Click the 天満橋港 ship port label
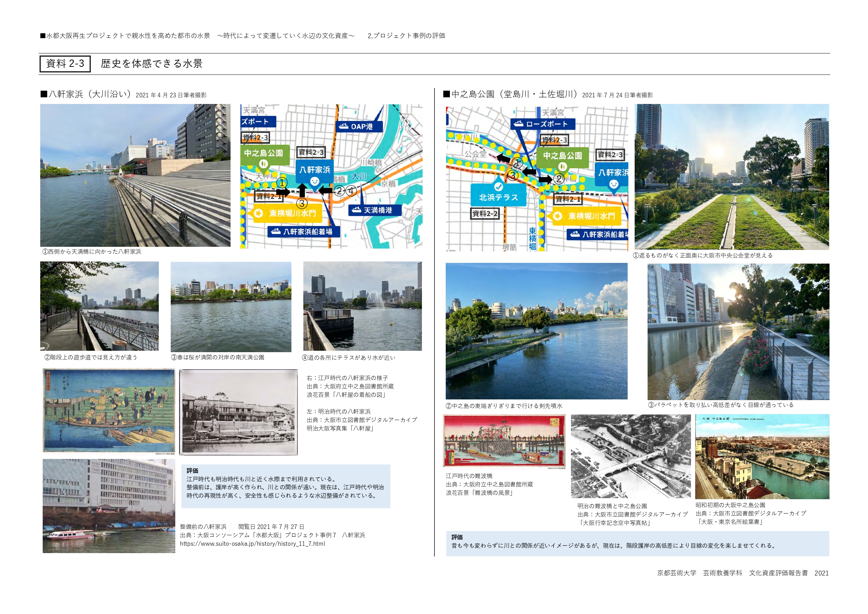This screenshot has height=614, width=868. pos(374,210)
